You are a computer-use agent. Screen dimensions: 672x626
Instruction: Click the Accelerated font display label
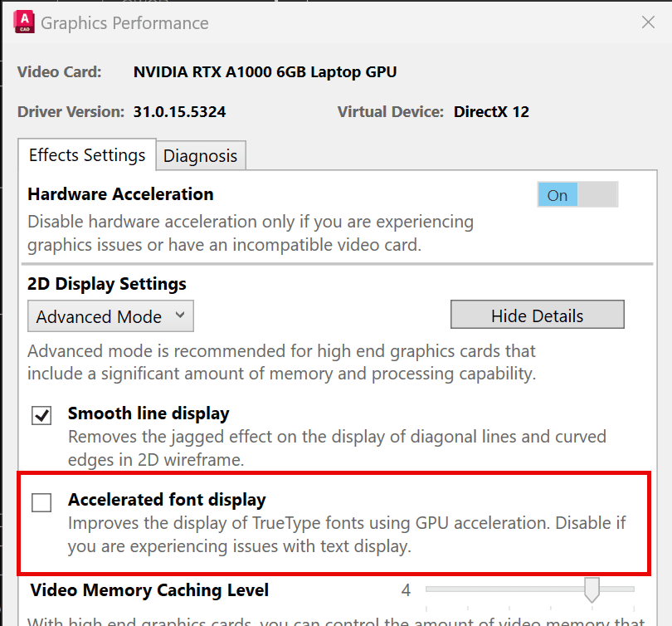pyautogui.click(x=167, y=500)
